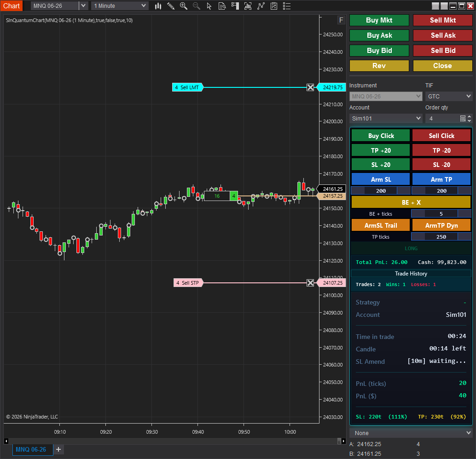Open the 1 Minute interval dropdown

pos(120,6)
